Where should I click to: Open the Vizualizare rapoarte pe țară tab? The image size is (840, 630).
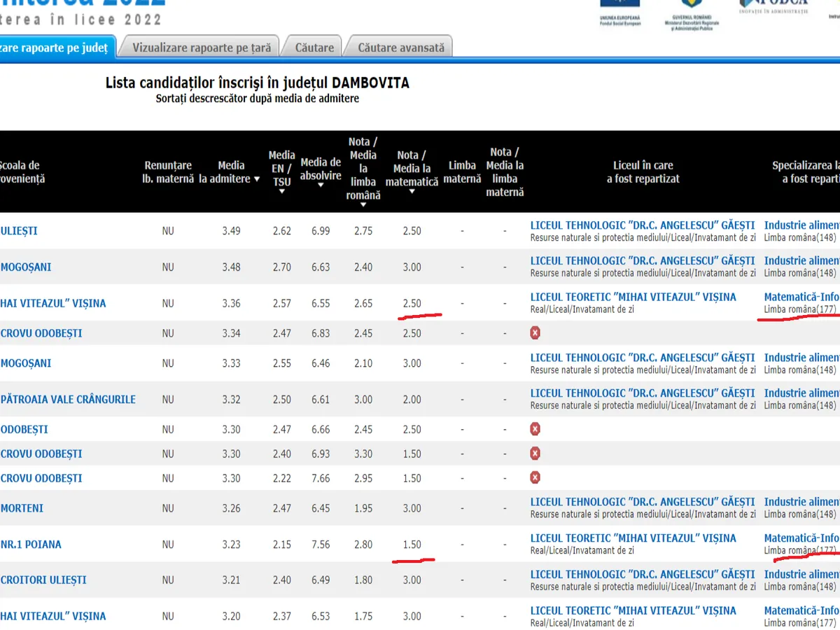click(x=201, y=48)
